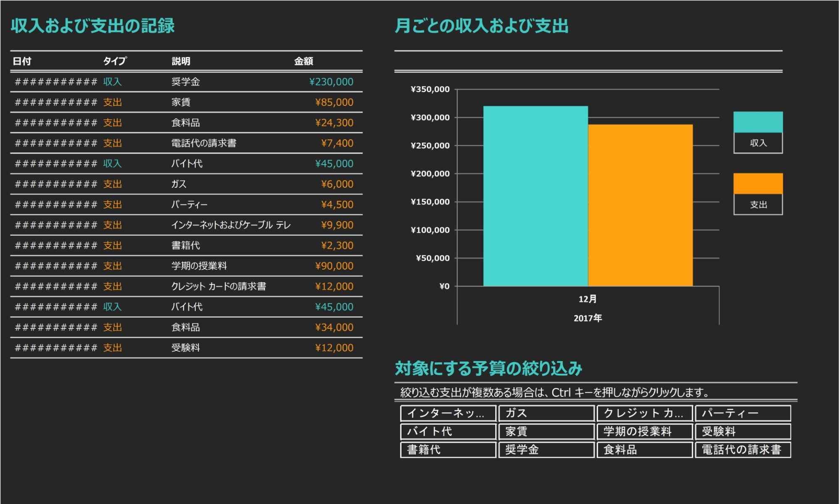Click the 金額 column header

[303, 61]
